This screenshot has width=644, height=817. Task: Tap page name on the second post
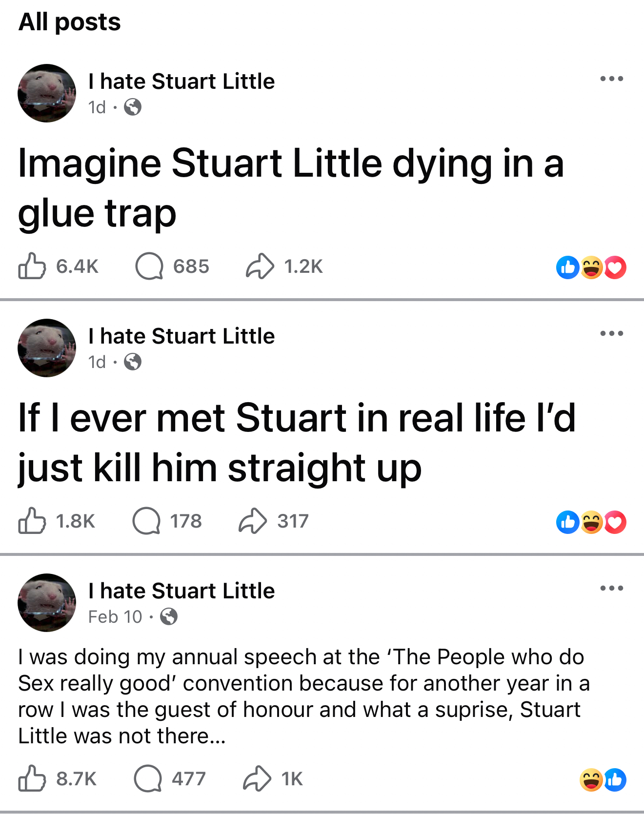[x=181, y=336]
